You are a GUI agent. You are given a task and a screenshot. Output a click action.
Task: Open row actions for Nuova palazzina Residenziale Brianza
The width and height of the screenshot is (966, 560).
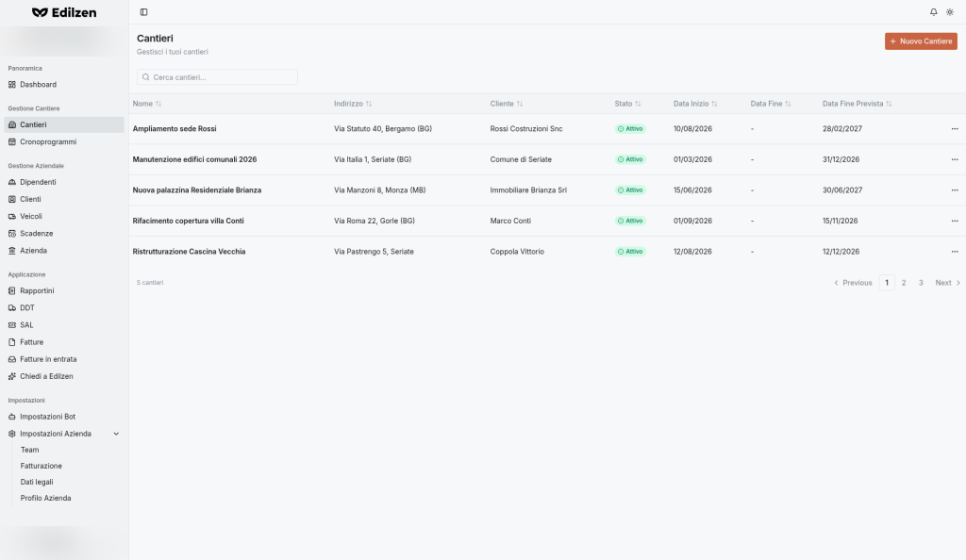click(955, 190)
